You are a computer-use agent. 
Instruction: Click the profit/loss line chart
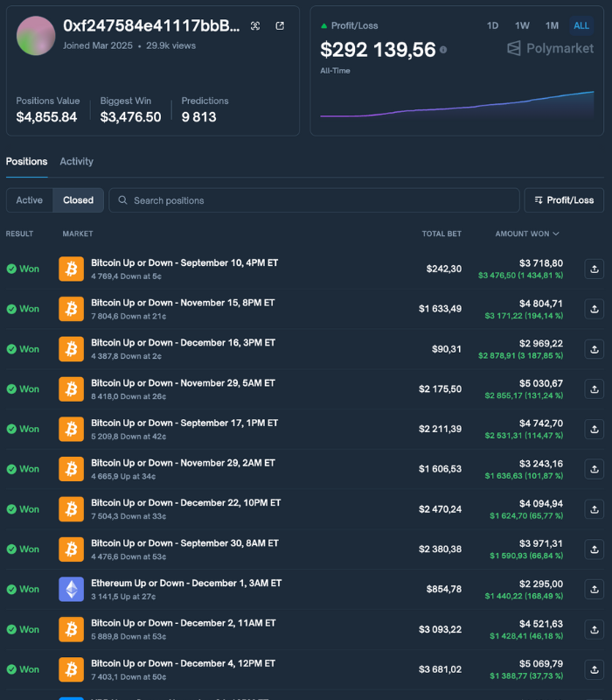point(456,104)
